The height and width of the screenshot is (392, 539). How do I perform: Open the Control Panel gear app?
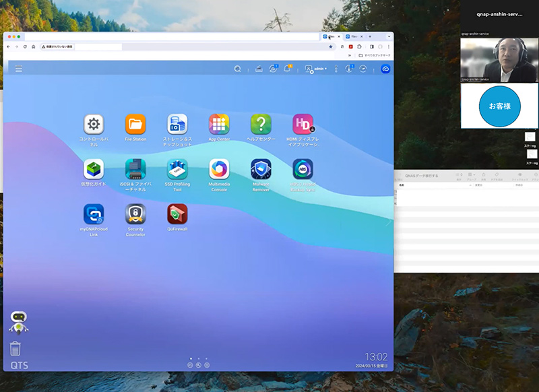[x=94, y=124]
